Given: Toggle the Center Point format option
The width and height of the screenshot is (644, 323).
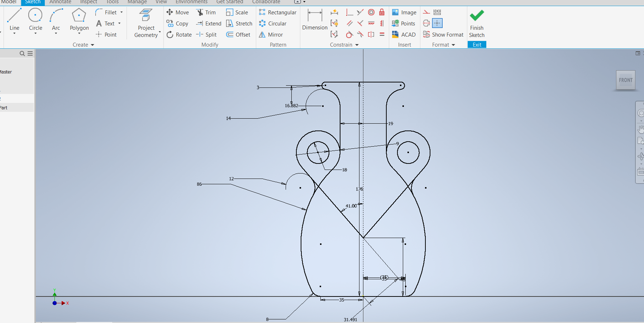Looking at the screenshot, I should click(437, 24).
